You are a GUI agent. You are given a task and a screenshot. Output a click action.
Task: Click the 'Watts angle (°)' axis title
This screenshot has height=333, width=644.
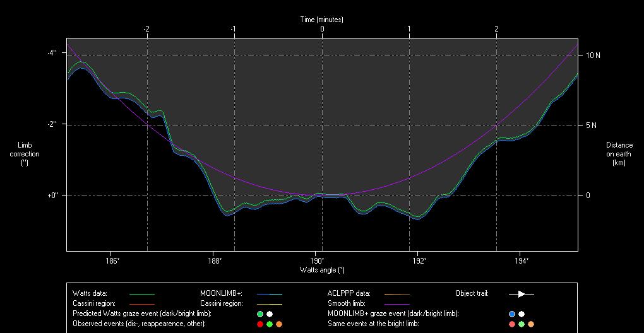click(322, 270)
